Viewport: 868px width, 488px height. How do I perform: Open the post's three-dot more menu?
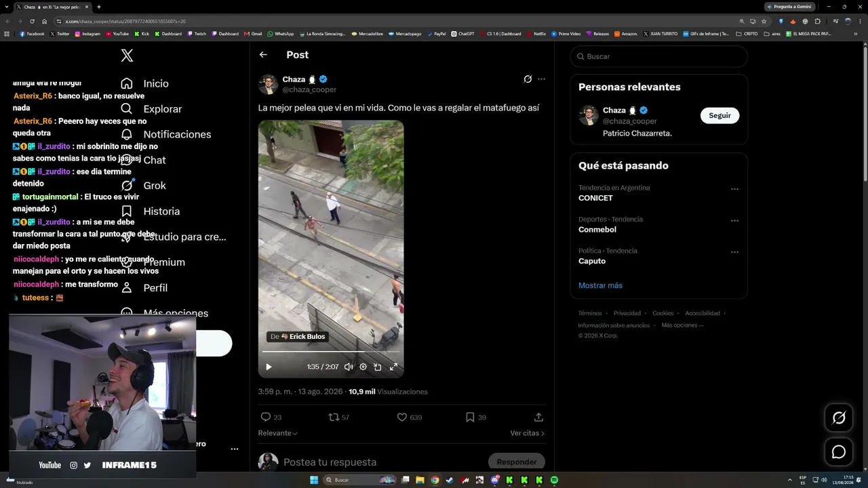coord(541,79)
